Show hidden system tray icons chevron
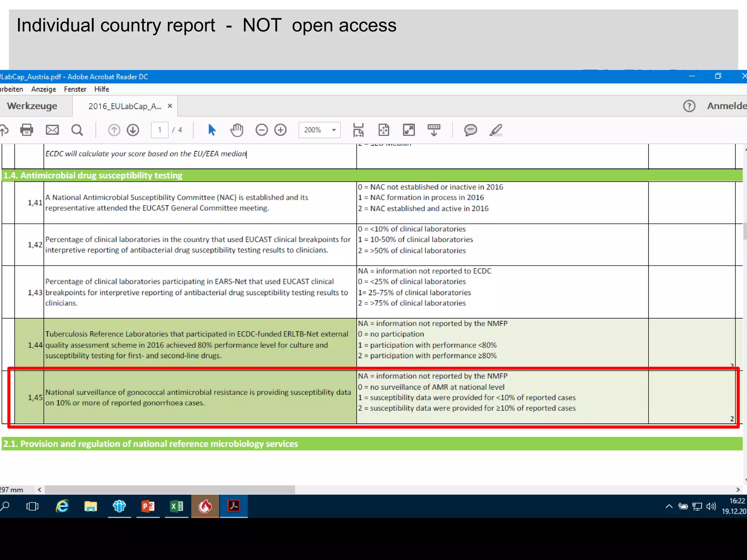The width and height of the screenshot is (747, 560). [669, 506]
